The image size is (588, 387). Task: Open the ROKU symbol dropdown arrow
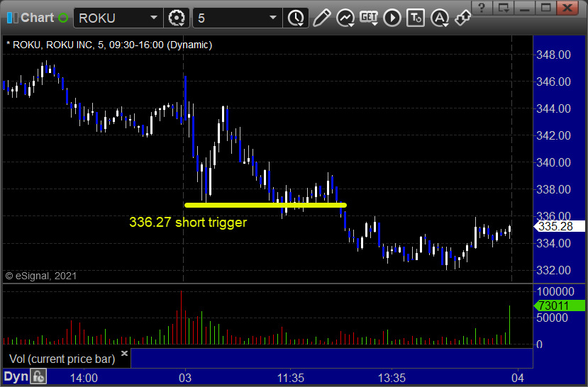point(154,18)
